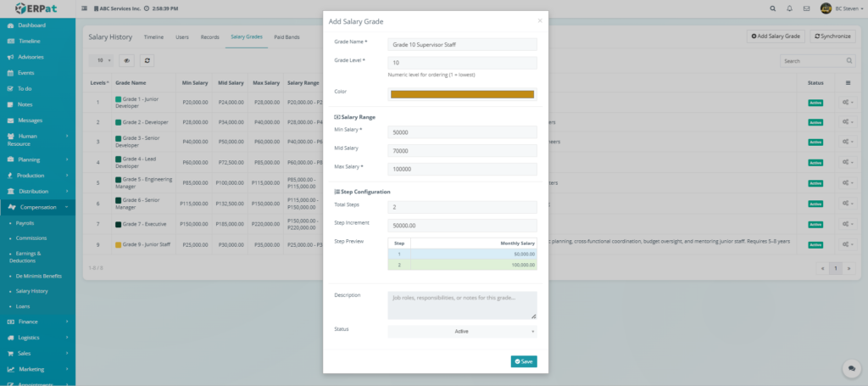This screenshot has height=386, width=868.
Task: Go to the Records tab
Action: pyautogui.click(x=209, y=37)
